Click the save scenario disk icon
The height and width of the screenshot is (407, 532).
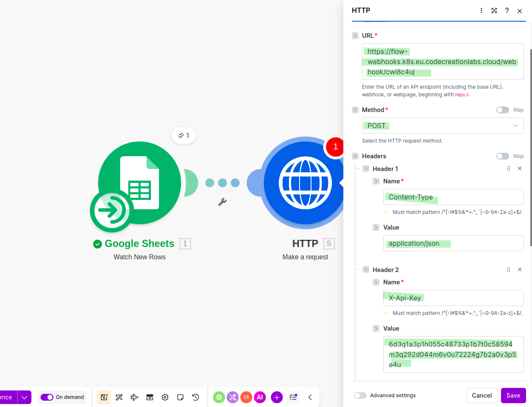coord(104,397)
